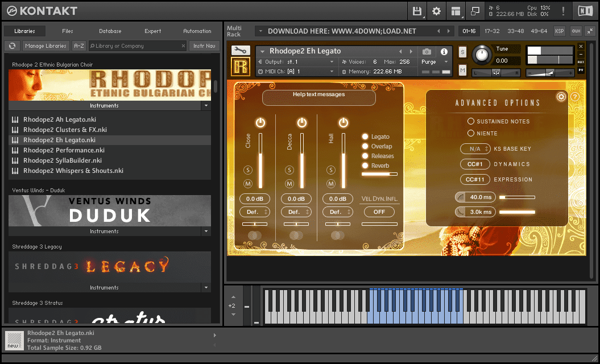Select rack page 17-32
600x364 pixels.
492,31
